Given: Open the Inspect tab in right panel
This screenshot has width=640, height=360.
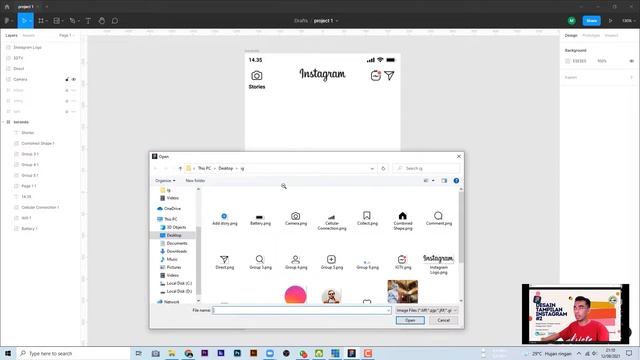Looking at the screenshot, I should (x=611, y=36).
